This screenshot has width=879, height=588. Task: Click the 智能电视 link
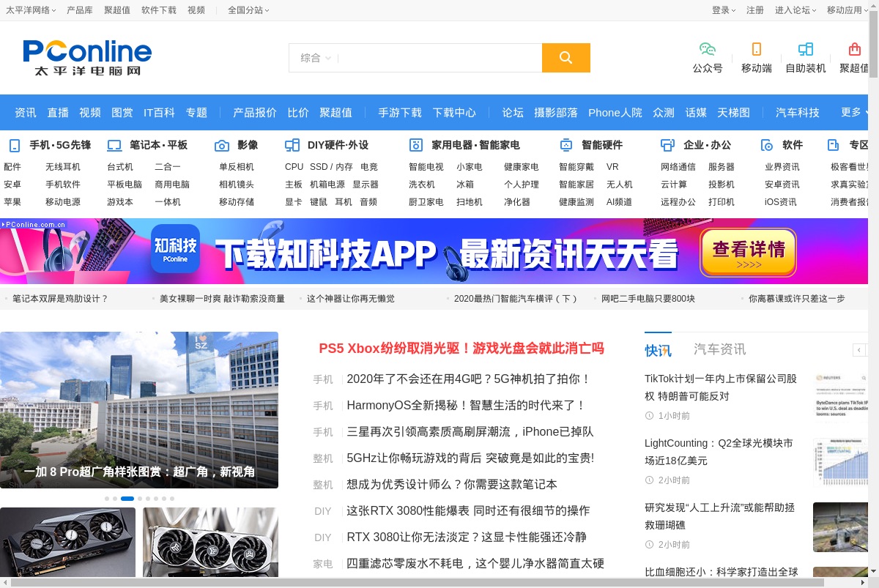click(x=426, y=167)
